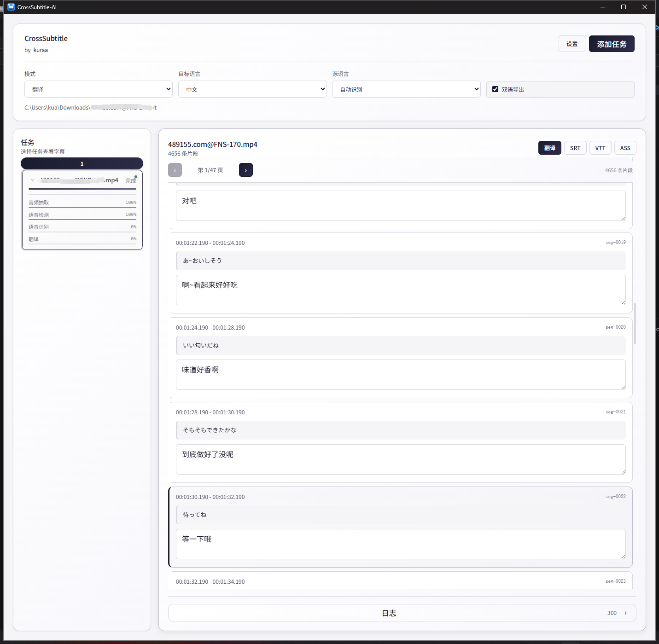Click segment label seg-0020

(x=616, y=327)
